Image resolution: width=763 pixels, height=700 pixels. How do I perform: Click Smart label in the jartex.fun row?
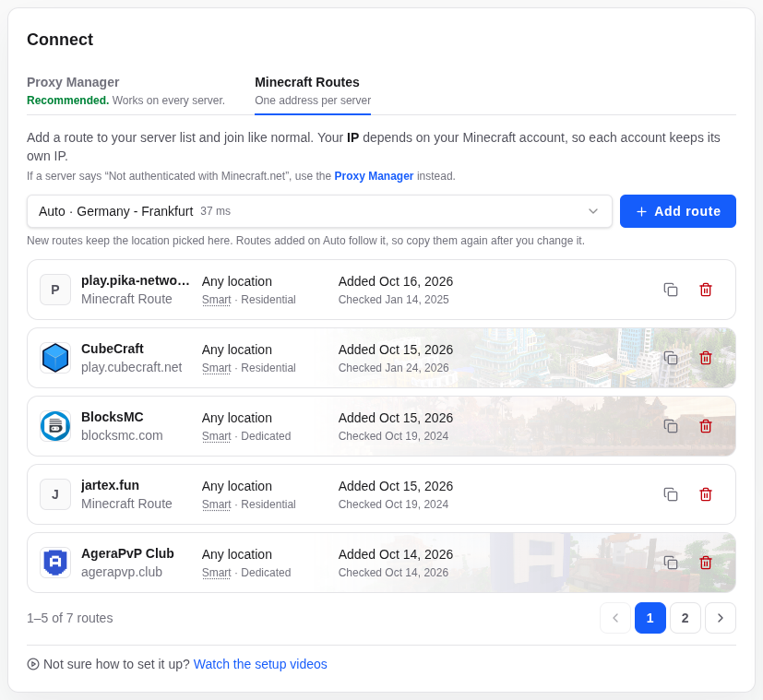tap(217, 504)
